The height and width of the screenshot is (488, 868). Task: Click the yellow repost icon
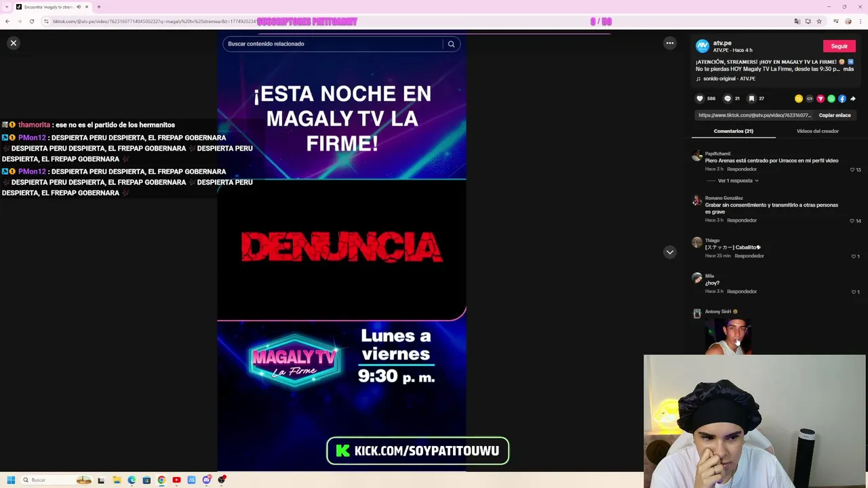(x=799, y=99)
